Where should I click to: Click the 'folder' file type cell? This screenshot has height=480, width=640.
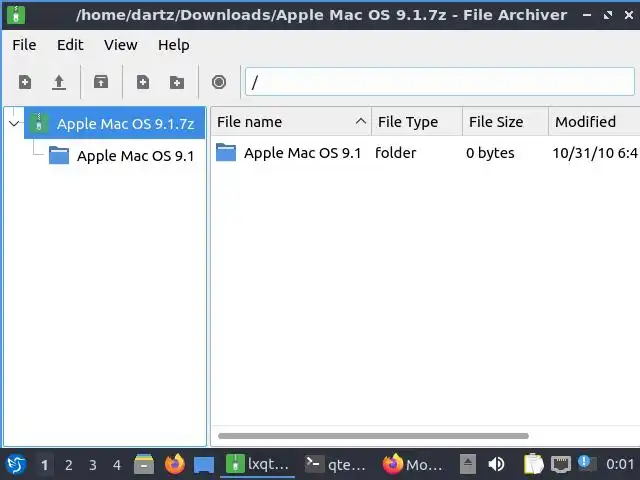pos(396,153)
